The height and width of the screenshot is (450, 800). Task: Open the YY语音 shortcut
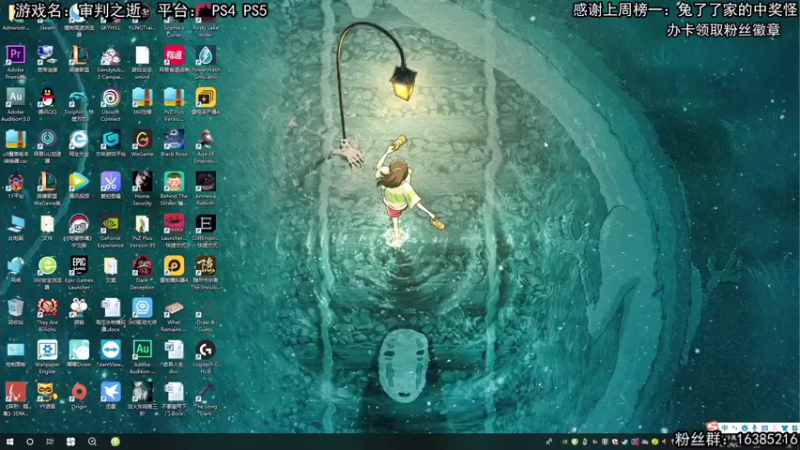(x=47, y=392)
